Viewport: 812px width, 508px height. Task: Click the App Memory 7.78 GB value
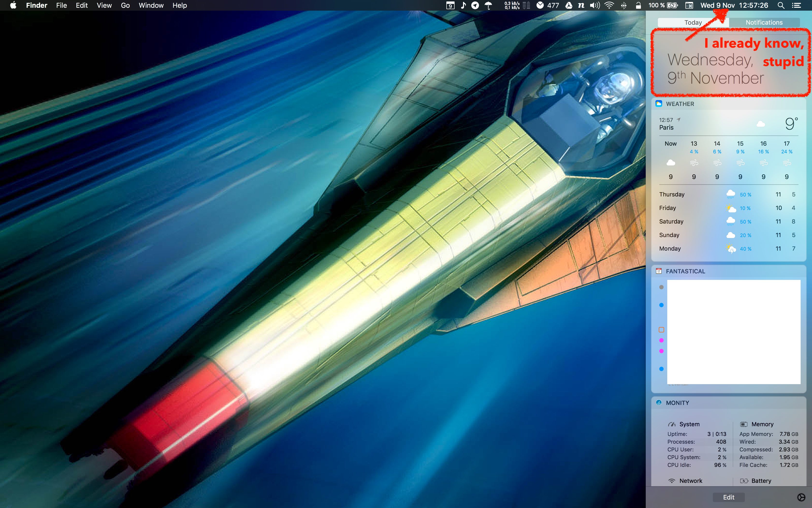tap(789, 434)
